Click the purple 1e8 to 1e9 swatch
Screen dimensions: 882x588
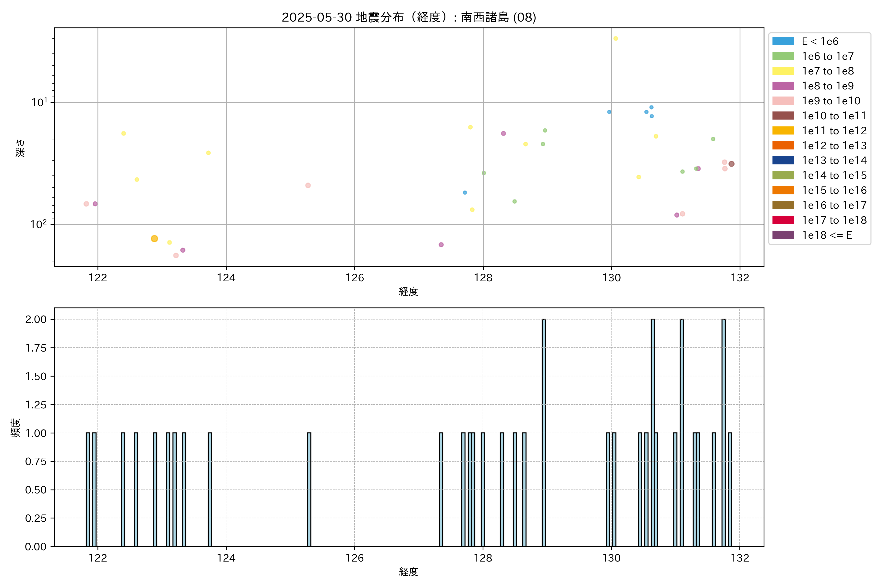(x=783, y=86)
